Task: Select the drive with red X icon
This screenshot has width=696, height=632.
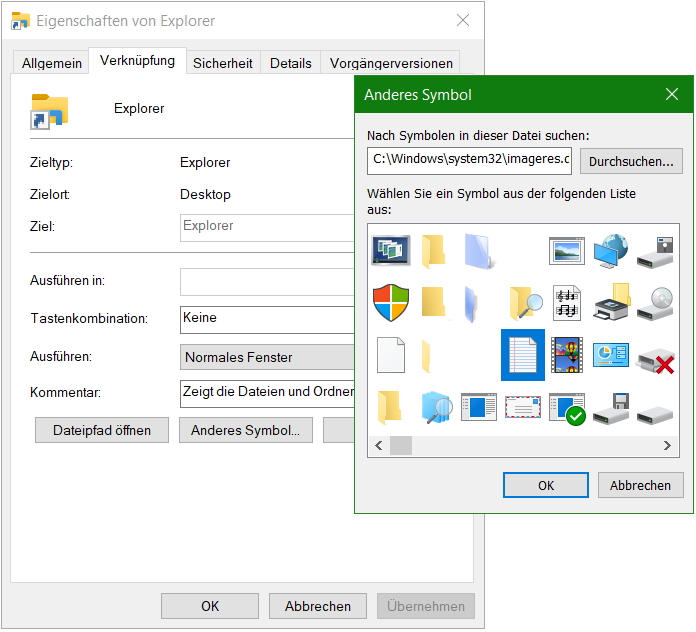Action: [x=655, y=359]
